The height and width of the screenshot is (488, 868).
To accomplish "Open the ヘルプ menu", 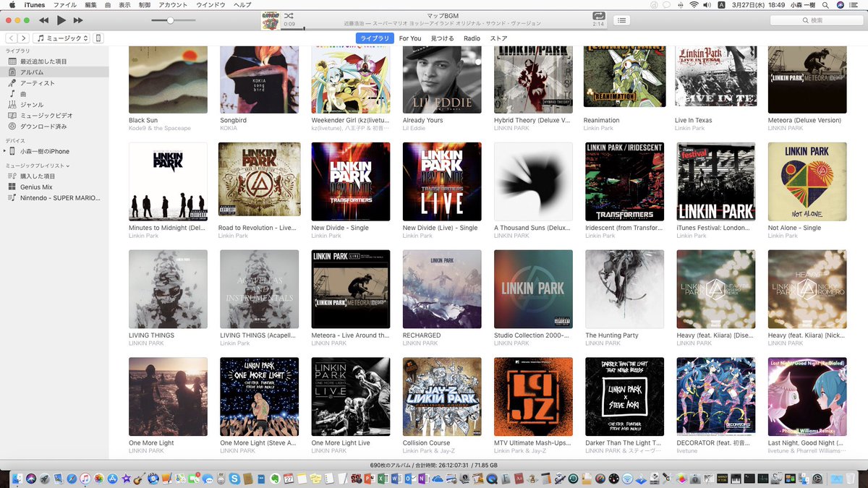I will click(x=243, y=5).
